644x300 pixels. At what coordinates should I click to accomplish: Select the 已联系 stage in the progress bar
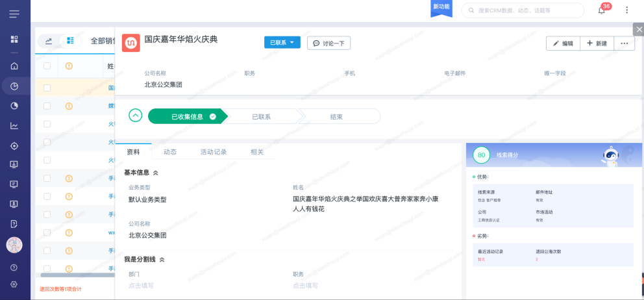point(261,116)
